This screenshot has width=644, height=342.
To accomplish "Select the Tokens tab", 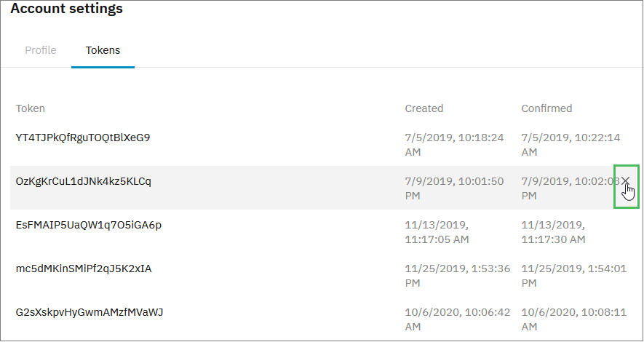I will point(103,50).
